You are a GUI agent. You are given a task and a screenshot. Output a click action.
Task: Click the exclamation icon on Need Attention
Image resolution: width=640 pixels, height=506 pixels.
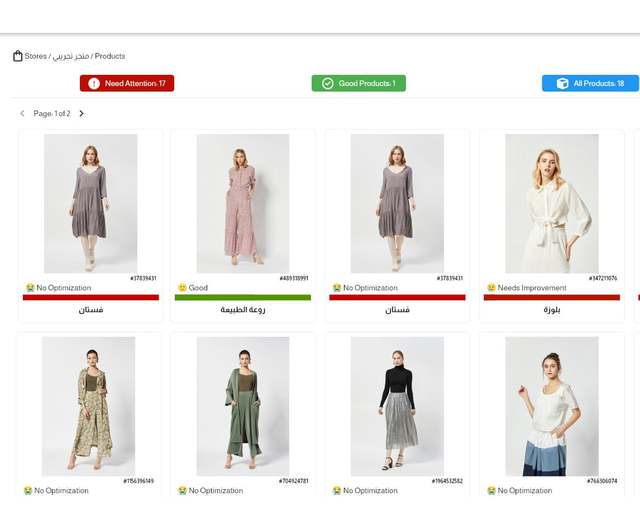pyautogui.click(x=94, y=83)
